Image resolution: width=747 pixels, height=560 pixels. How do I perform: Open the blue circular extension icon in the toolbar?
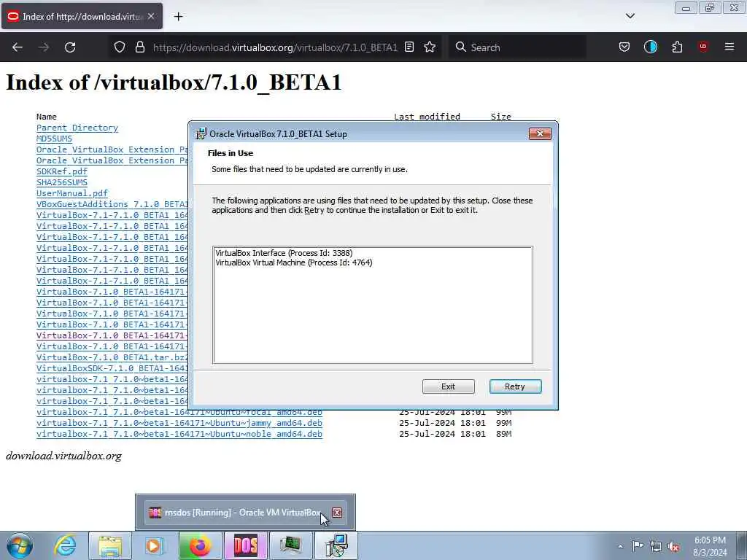650,47
